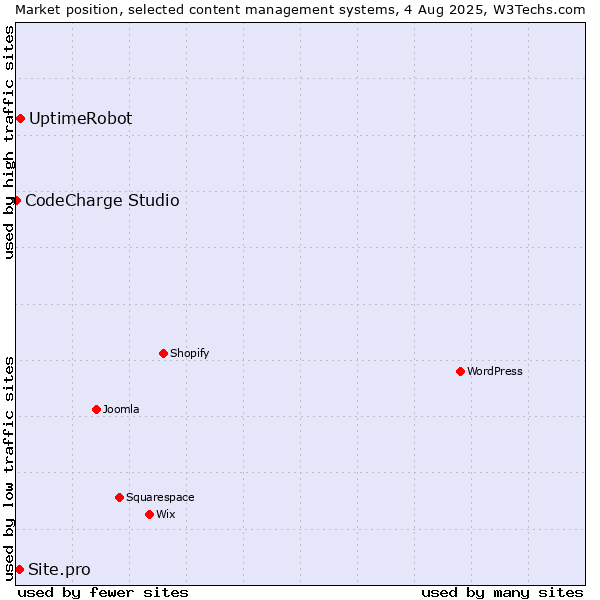Click 'used by fewer sites' axis label

(x=103, y=593)
